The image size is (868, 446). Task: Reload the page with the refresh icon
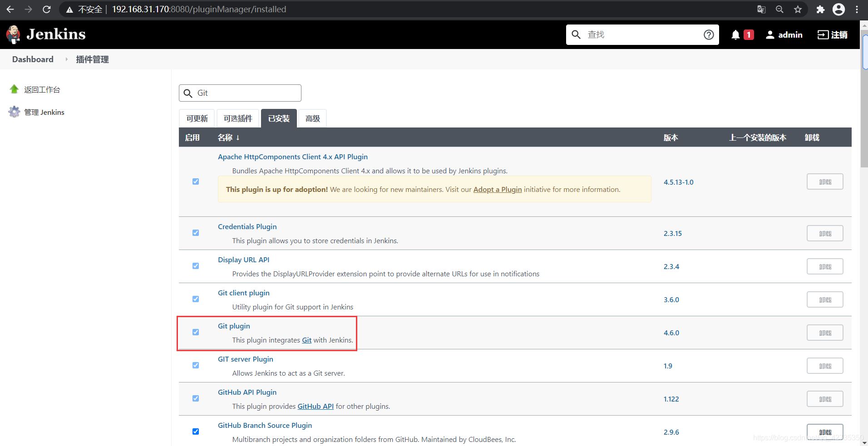tap(46, 9)
